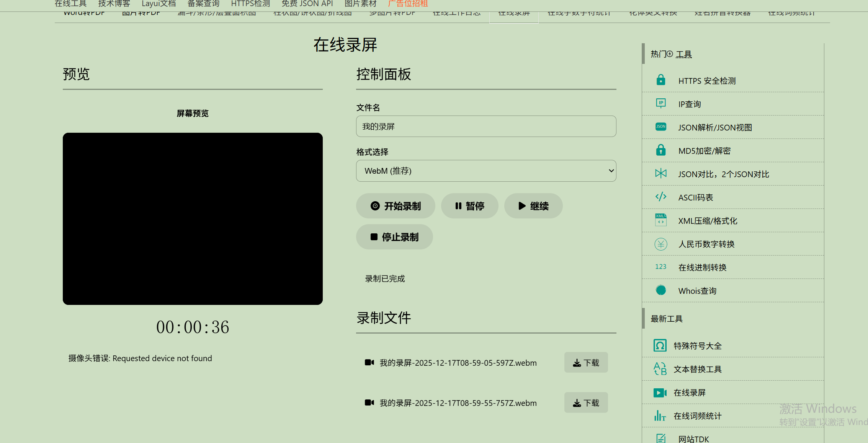Click the JSON对比 compare icon
This screenshot has height=443, width=868.
point(660,173)
